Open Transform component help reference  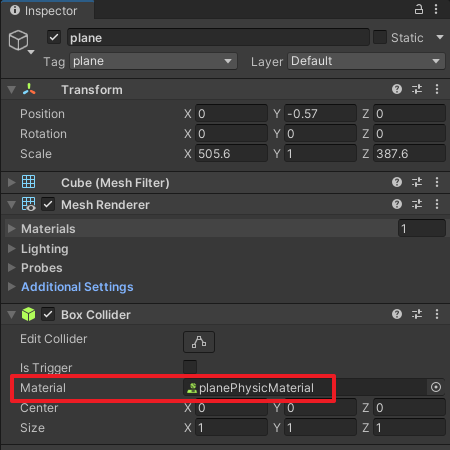point(397,89)
